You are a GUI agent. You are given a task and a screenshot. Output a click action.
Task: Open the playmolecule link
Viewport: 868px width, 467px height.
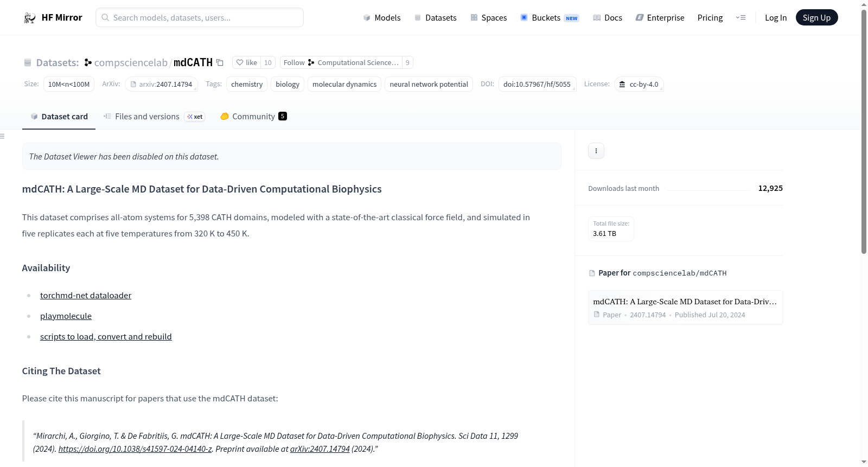point(66,316)
